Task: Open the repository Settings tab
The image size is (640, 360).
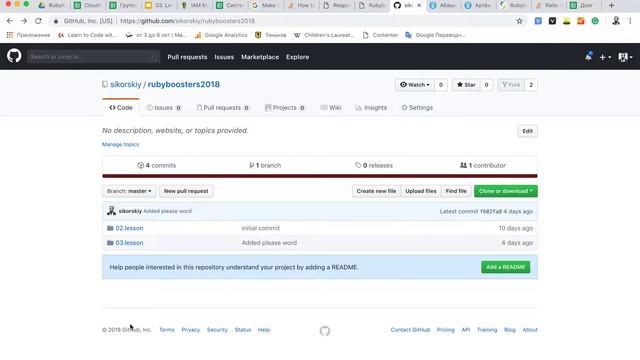Action: coord(417,108)
